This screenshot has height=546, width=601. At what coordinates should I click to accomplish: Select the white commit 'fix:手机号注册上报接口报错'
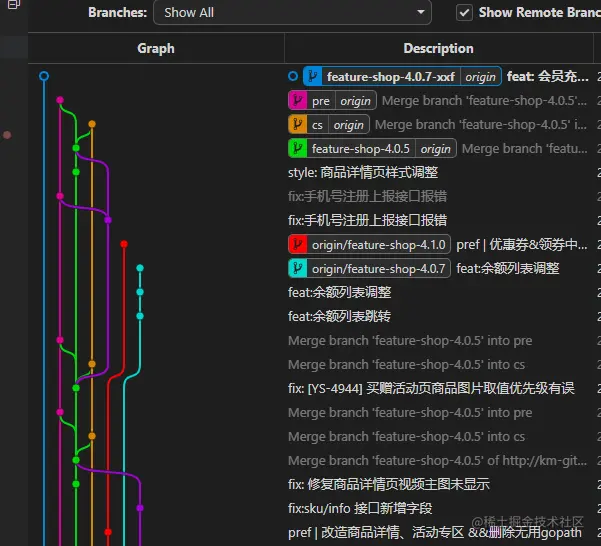click(x=367, y=220)
